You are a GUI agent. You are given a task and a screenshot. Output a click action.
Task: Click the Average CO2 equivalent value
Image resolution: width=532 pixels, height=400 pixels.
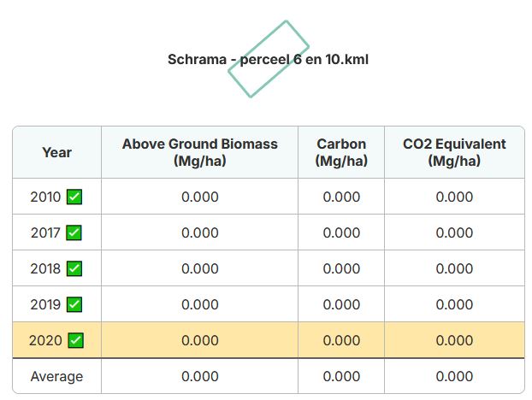coord(454,376)
